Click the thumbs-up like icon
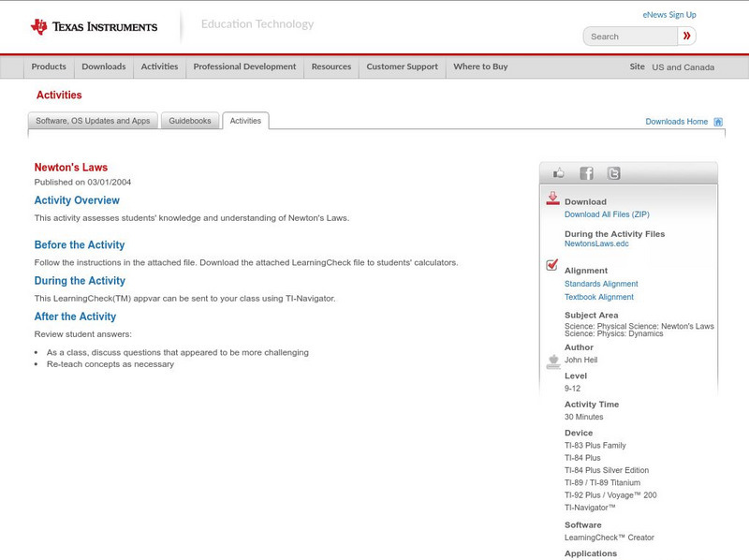Image resolution: width=749 pixels, height=560 pixels. pyautogui.click(x=559, y=173)
